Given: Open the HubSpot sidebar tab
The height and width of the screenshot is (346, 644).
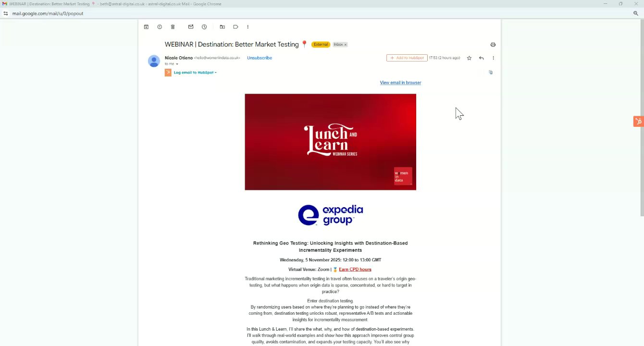Looking at the screenshot, I should [x=638, y=121].
